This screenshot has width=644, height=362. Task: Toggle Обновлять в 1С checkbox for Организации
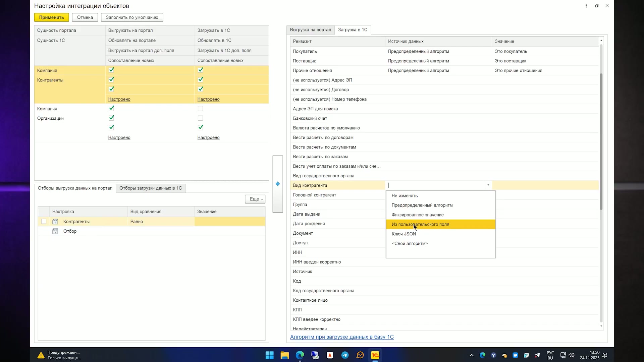coord(200,118)
